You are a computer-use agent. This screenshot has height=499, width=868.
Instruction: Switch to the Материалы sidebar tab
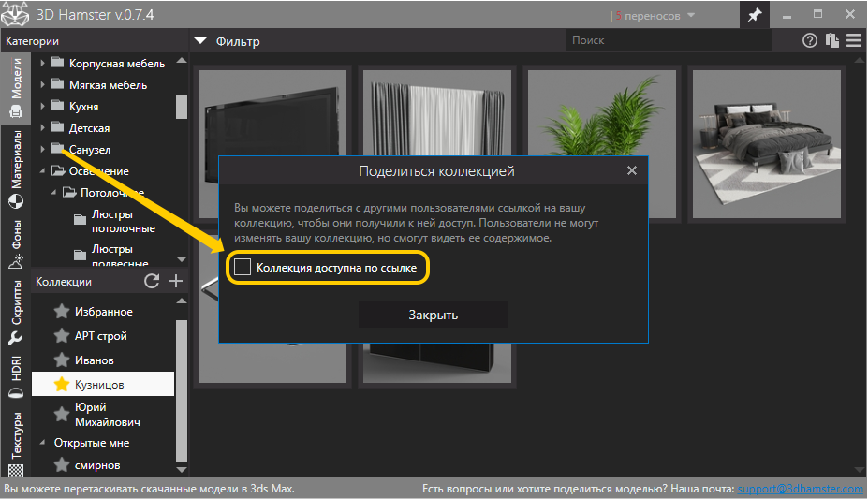pos(16,169)
